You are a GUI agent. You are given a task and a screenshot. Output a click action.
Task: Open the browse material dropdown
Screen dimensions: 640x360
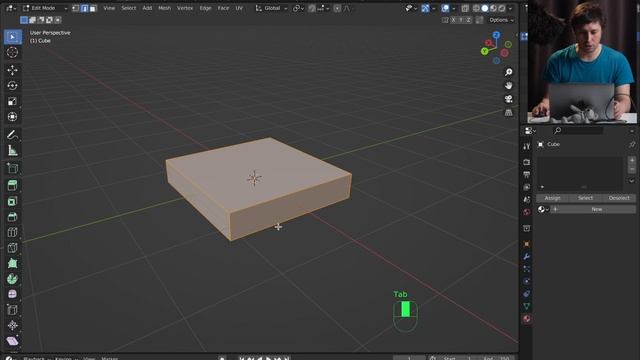pyautogui.click(x=543, y=209)
